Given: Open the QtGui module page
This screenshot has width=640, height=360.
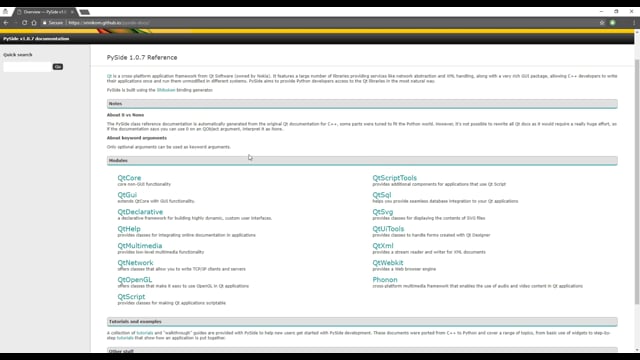Looking at the screenshot, I should point(127,195).
